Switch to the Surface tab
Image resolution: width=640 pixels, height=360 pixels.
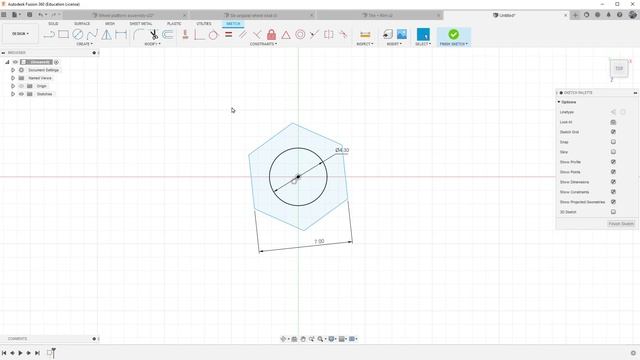(82, 24)
